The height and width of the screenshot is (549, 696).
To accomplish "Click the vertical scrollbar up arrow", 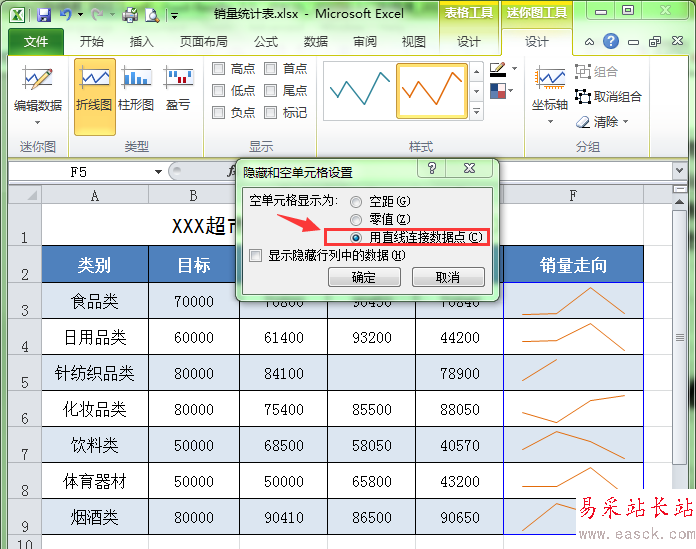I will (679, 202).
